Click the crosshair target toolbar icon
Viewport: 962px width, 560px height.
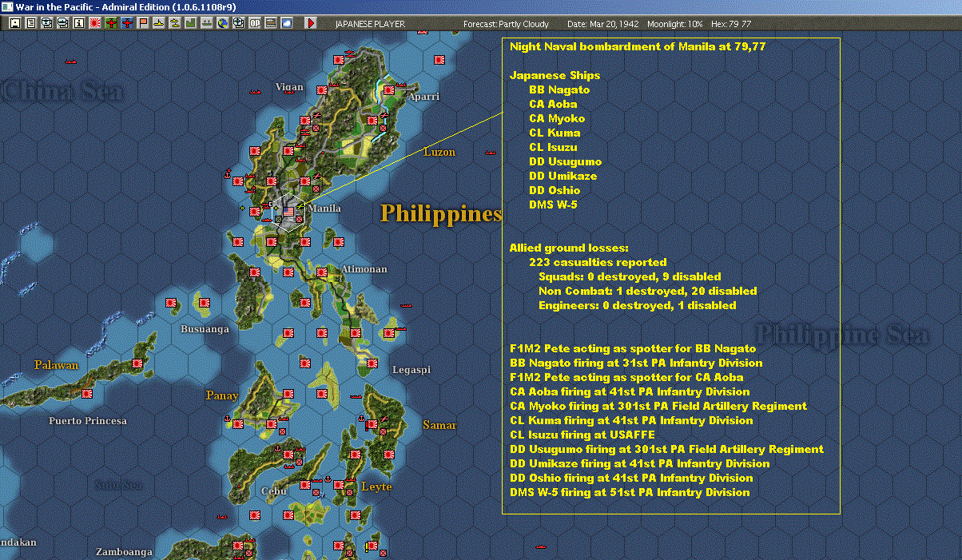click(239, 23)
